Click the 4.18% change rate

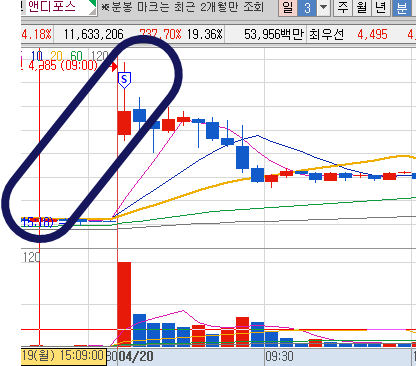36,34
